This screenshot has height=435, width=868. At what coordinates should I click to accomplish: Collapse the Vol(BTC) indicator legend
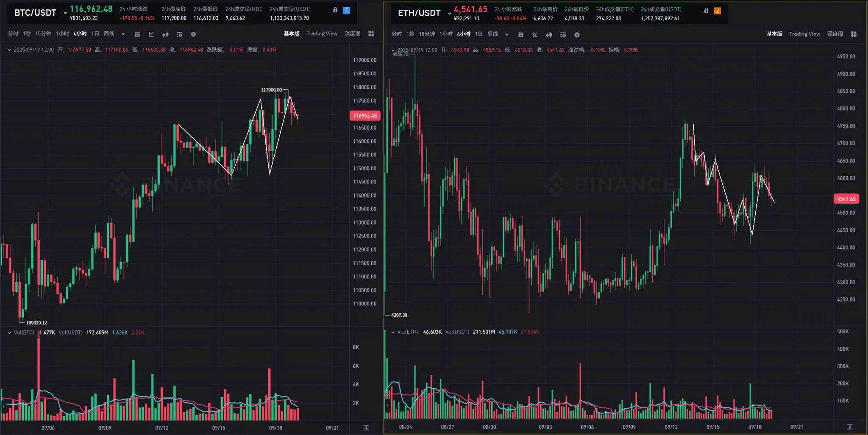pos(9,333)
